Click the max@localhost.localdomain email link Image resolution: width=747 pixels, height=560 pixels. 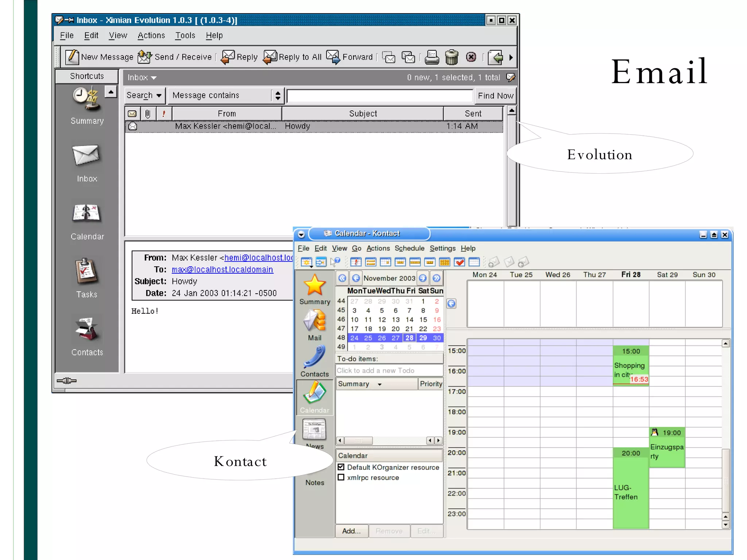[x=222, y=270]
